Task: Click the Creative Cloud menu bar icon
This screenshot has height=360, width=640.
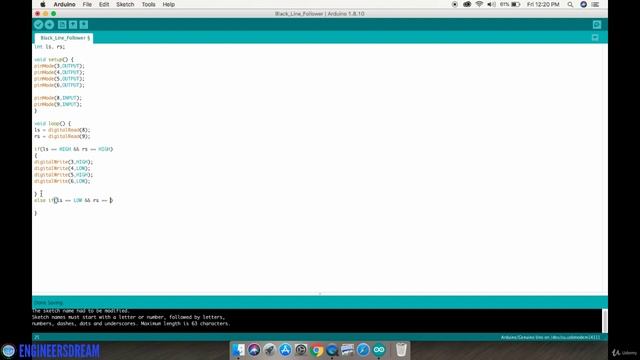Action: pyautogui.click(x=467, y=4)
